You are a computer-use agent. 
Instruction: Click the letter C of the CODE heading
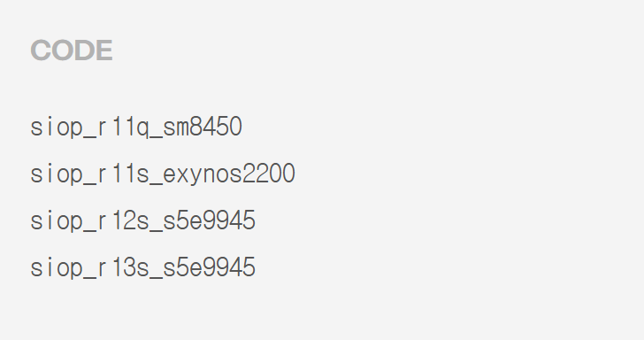[41, 50]
